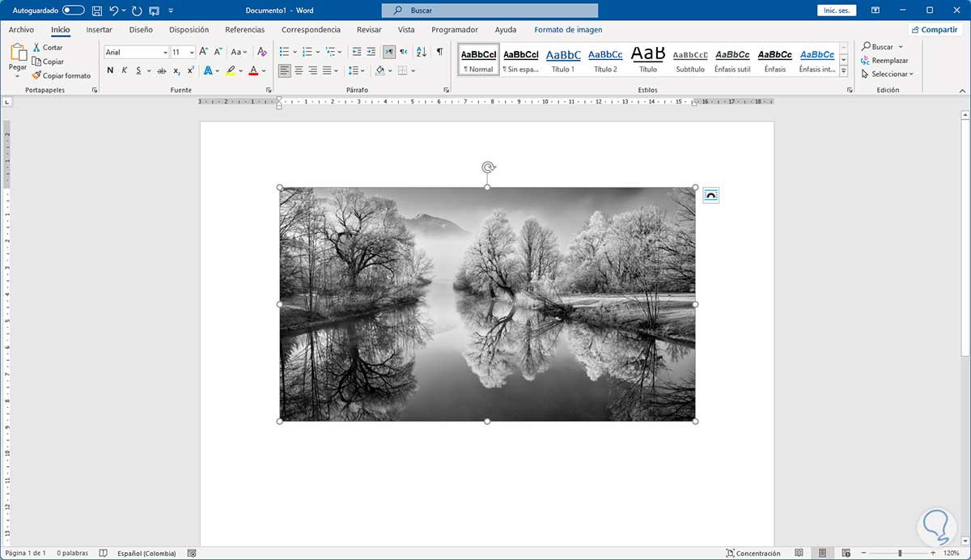Switch to the Referencias tab
The width and height of the screenshot is (971, 560).
[x=245, y=30]
